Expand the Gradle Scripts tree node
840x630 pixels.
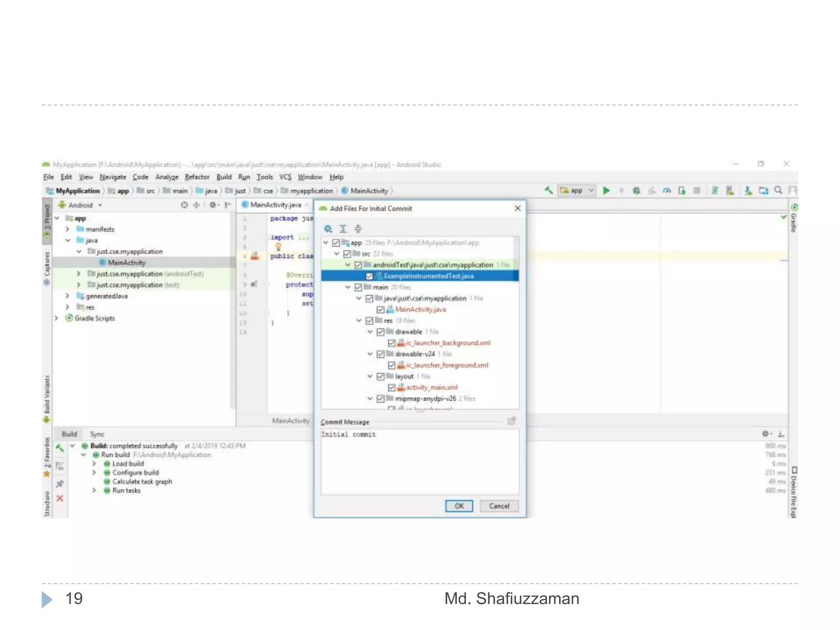[x=57, y=318]
